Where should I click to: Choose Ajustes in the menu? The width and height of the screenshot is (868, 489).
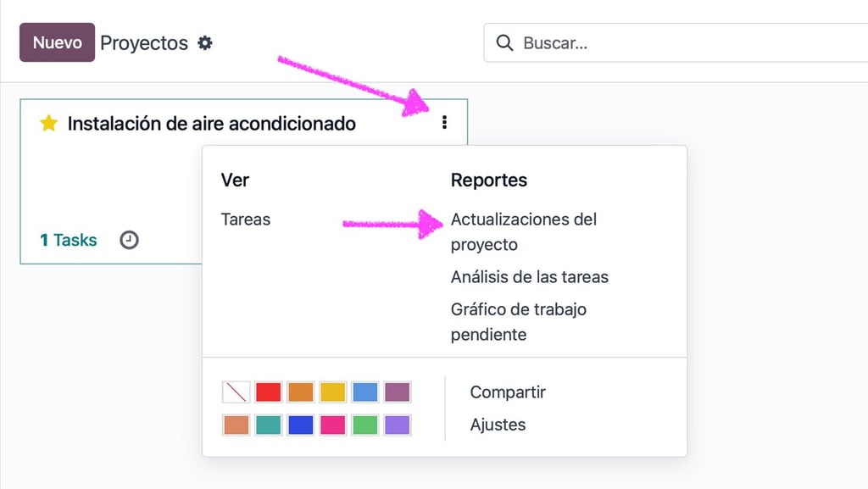498,425
